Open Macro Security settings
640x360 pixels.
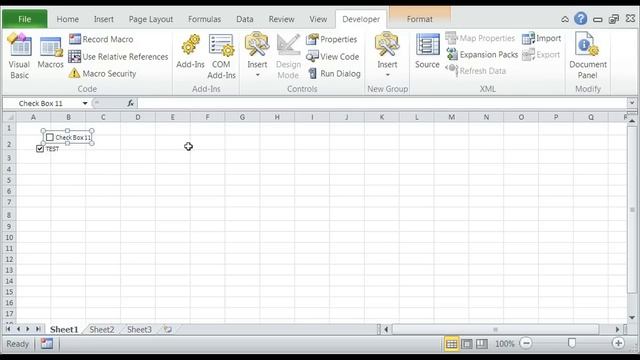pos(102,73)
